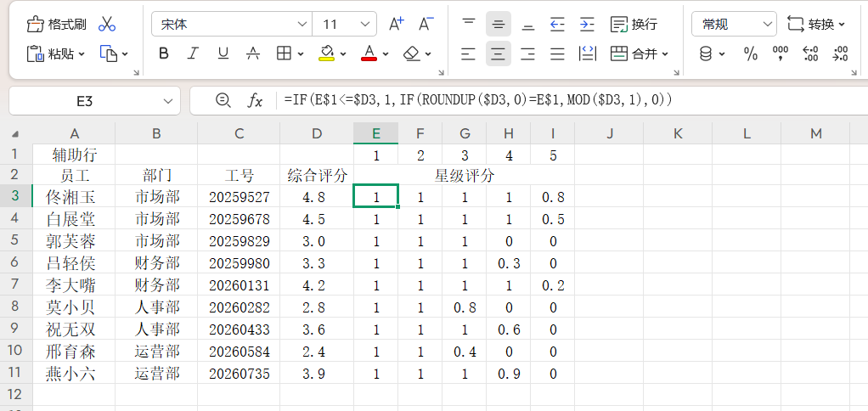Open the merge cells (合并) menu
Viewport: 868px width, 411px height.
(640, 54)
